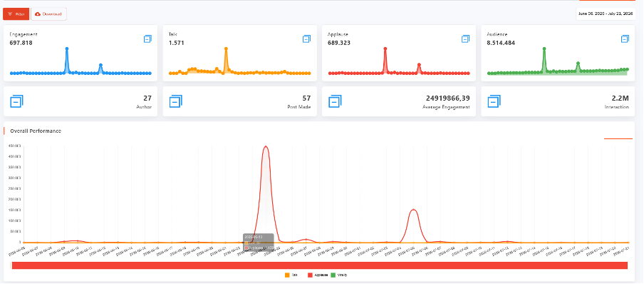Select the Post Made card icon
Screen dimensions: 644x284
click(x=176, y=101)
